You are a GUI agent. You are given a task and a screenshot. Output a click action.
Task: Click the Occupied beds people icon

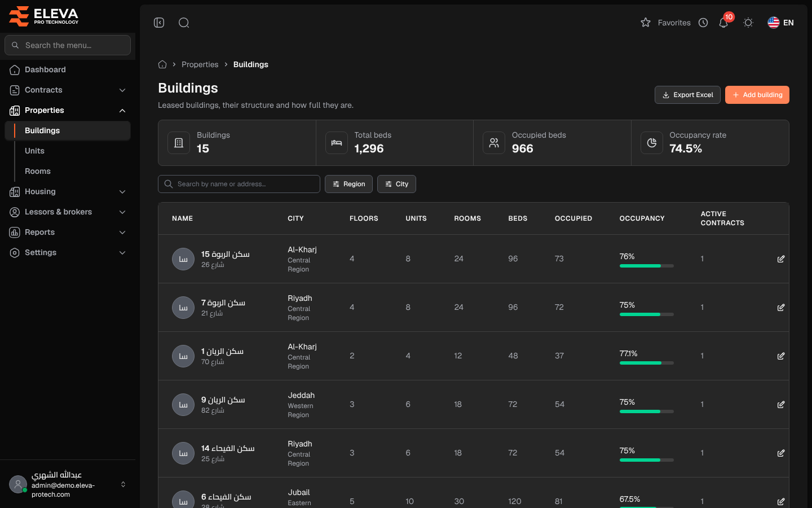click(494, 143)
